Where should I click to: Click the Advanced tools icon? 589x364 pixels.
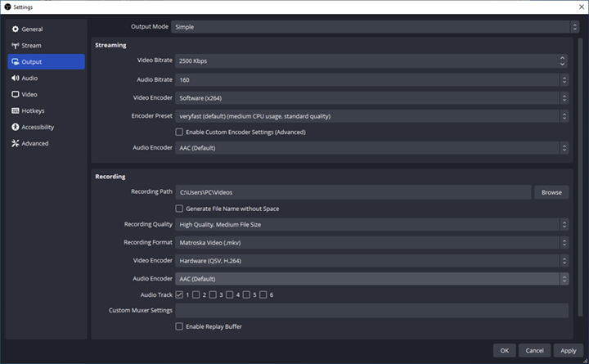[15, 143]
